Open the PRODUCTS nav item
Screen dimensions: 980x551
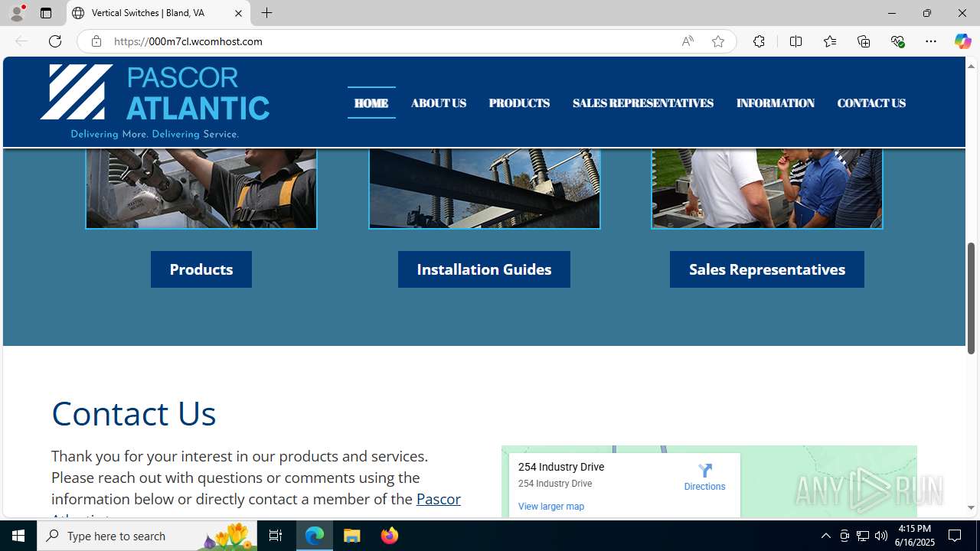(519, 103)
